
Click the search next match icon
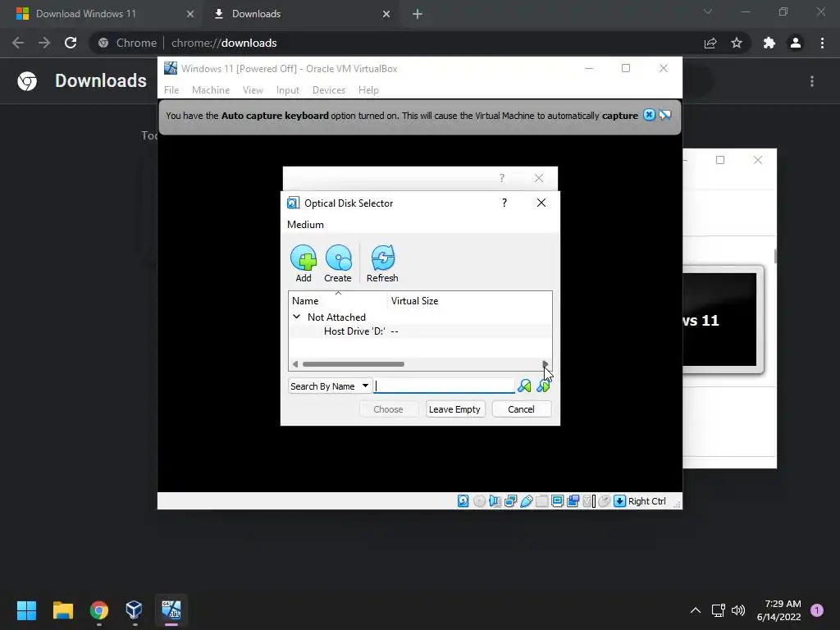[543, 386]
